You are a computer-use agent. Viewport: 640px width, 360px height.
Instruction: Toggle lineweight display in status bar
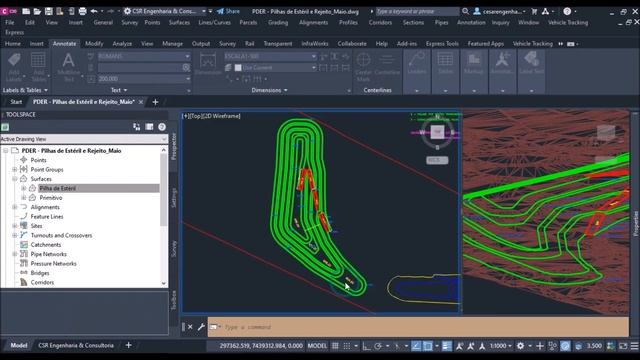pos(447,346)
